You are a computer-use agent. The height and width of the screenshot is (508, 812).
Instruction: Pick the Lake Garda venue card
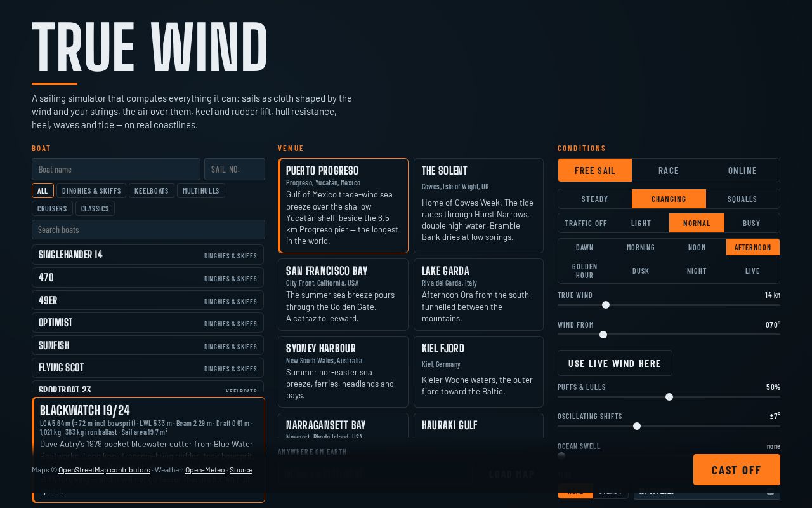pos(479,295)
